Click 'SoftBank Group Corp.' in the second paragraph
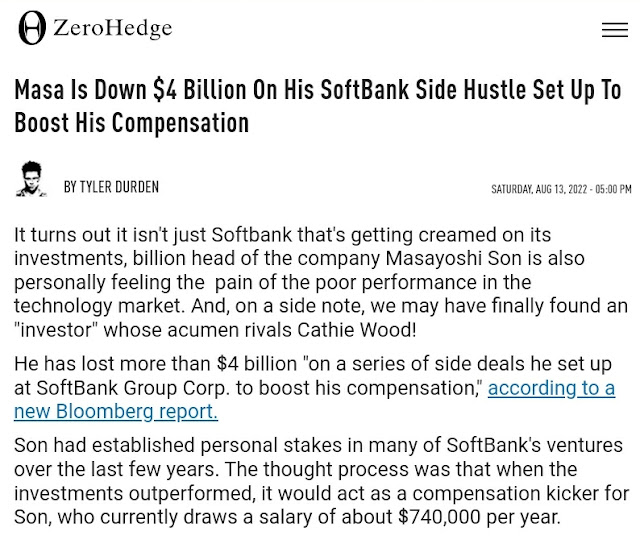The width and height of the screenshot is (640, 552). pos(133,388)
